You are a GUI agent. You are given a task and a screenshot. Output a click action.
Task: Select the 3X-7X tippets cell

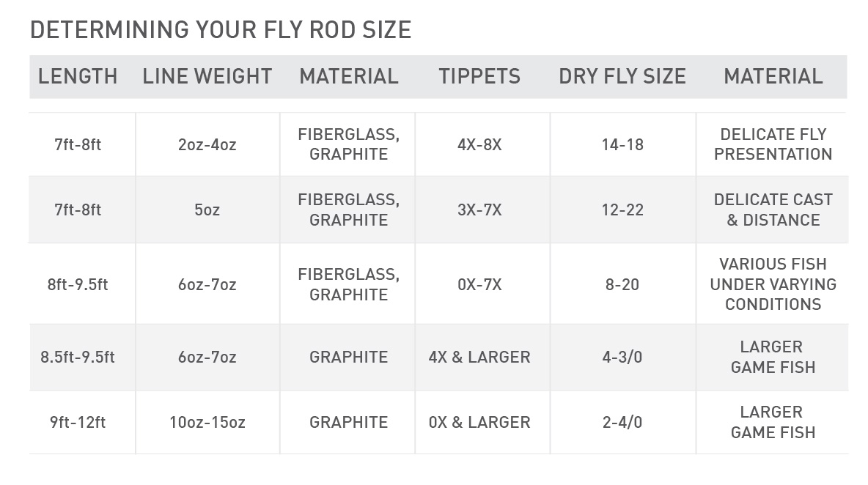479,210
